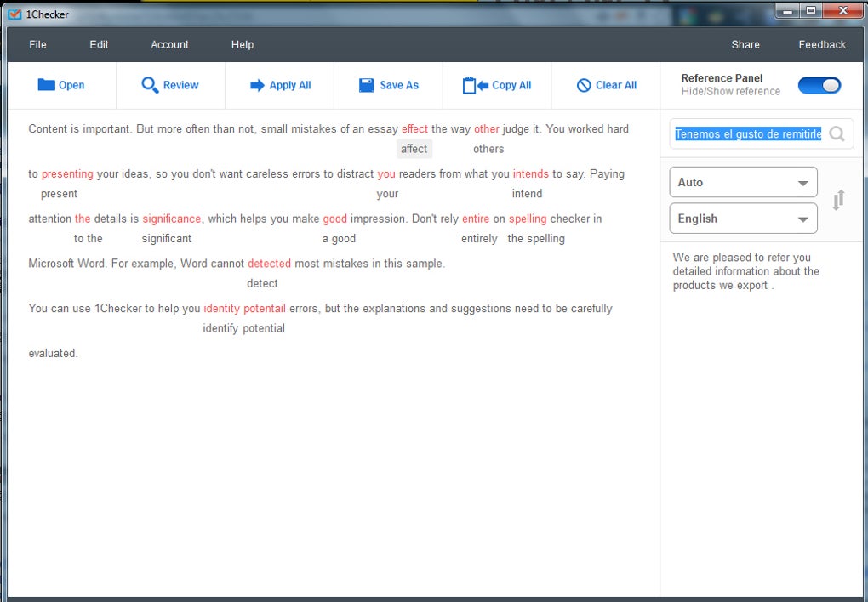
Task: Click the Open button label
Action: (71, 85)
